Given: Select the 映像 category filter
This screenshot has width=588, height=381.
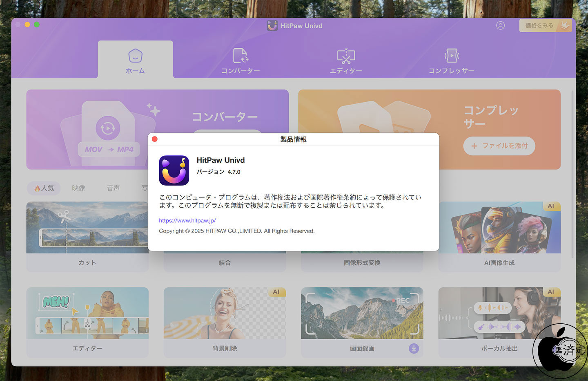Looking at the screenshot, I should 78,188.
